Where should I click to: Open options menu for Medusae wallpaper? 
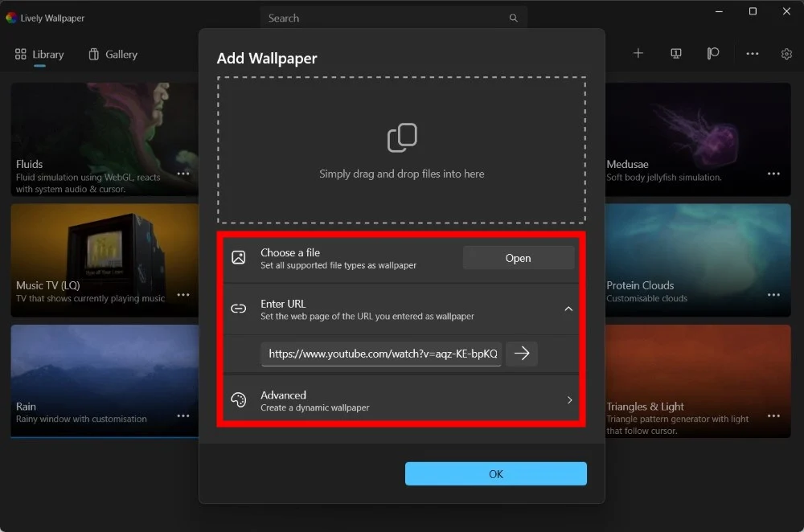pos(773,174)
